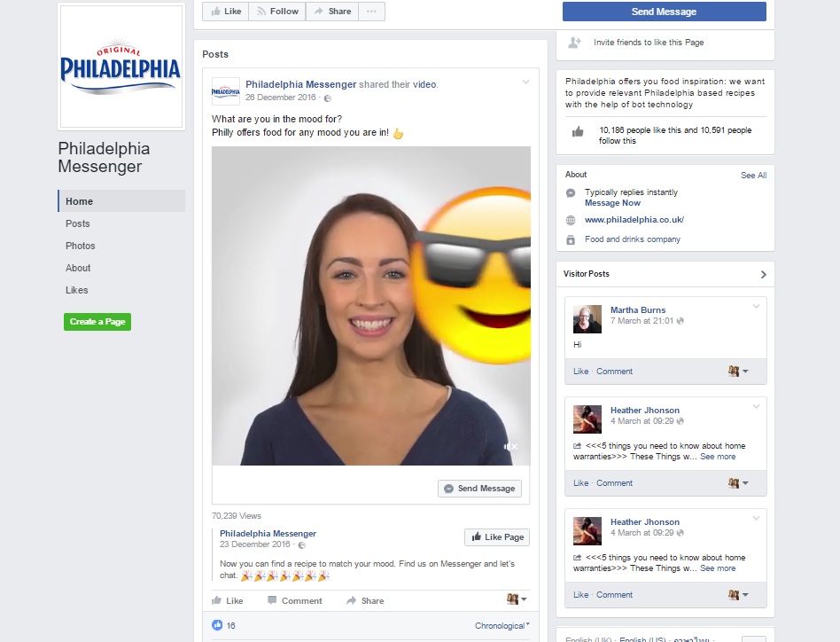Click Food and drinks company category

[x=633, y=239]
